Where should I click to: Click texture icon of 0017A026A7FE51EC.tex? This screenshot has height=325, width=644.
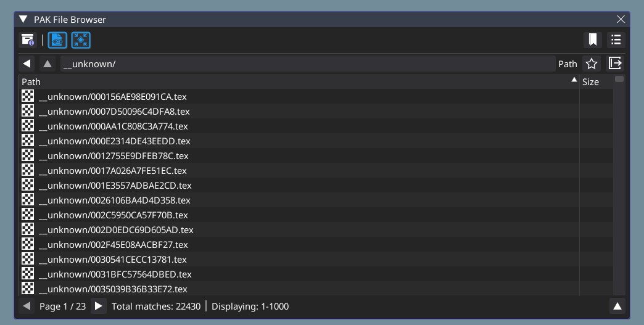(28, 170)
